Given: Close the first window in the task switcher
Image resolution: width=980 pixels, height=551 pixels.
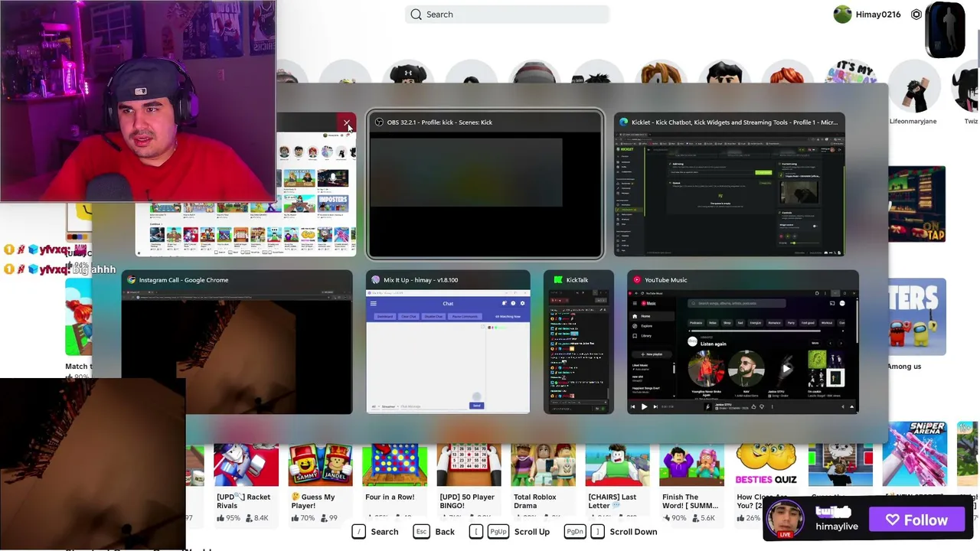Looking at the screenshot, I should (x=347, y=122).
